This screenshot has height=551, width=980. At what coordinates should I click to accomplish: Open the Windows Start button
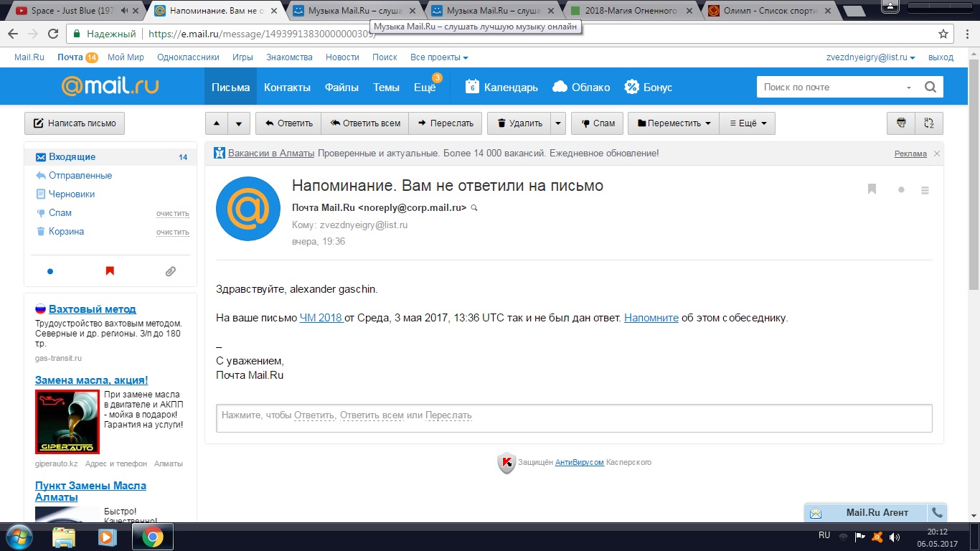point(19,536)
